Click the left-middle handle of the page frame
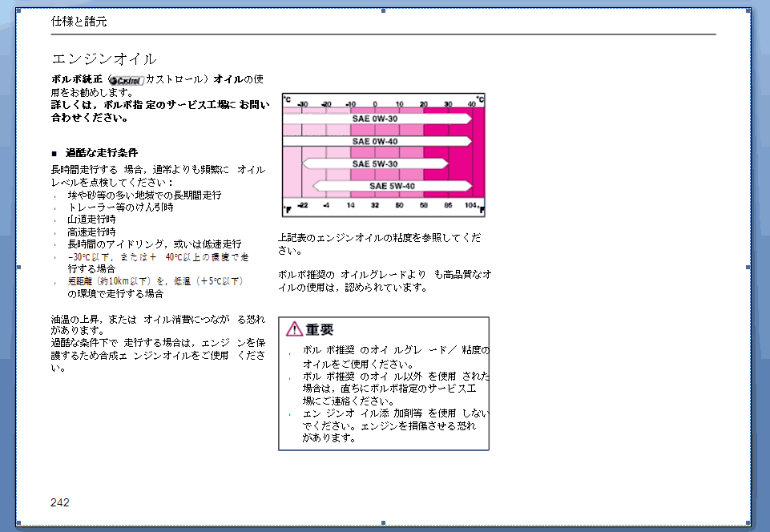Screen dimensions: 770x532 pos(18,268)
